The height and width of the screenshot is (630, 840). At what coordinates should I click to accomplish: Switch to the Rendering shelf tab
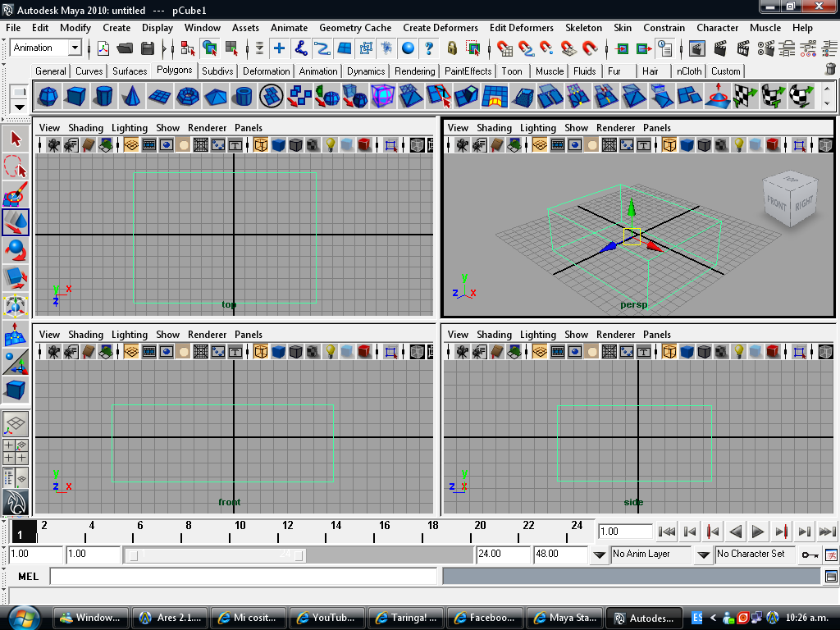(414, 71)
